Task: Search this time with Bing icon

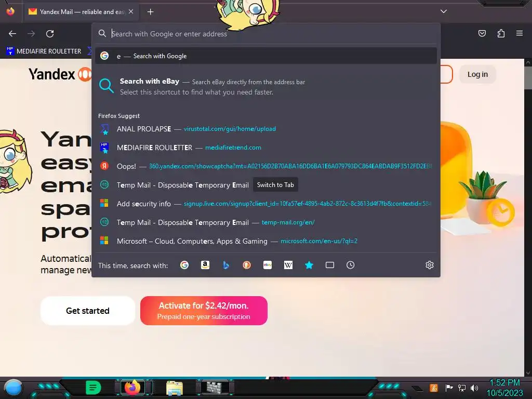Action: pyautogui.click(x=226, y=265)
